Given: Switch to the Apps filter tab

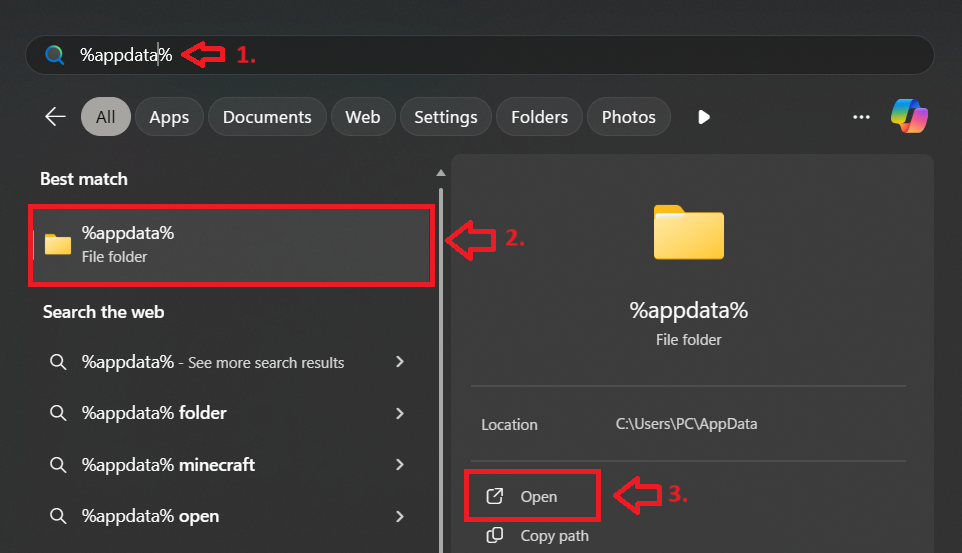Looking at the screenshot, I should coord(169,117).
